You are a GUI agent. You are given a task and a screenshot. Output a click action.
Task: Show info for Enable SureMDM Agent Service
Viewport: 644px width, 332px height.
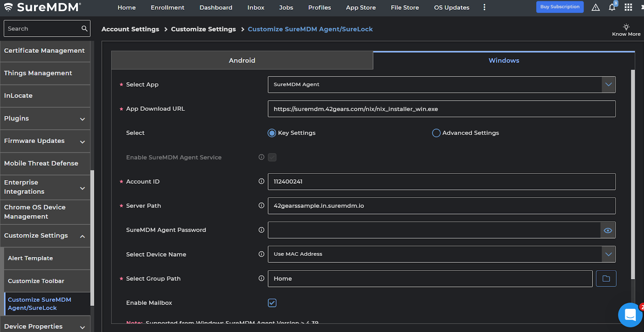pos(262,157)
